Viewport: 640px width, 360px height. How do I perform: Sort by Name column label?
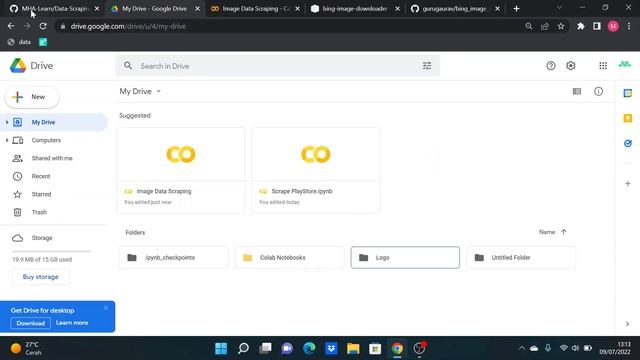click(547, 232)
